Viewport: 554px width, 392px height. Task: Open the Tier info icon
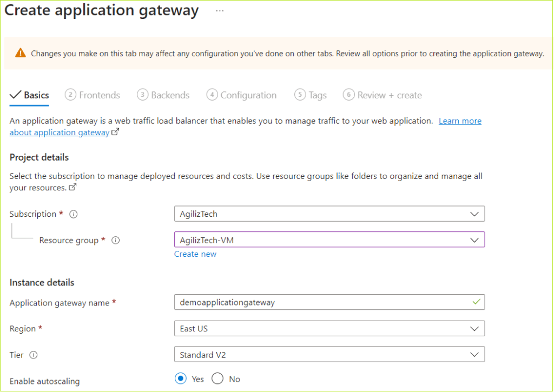click(33, 355)
